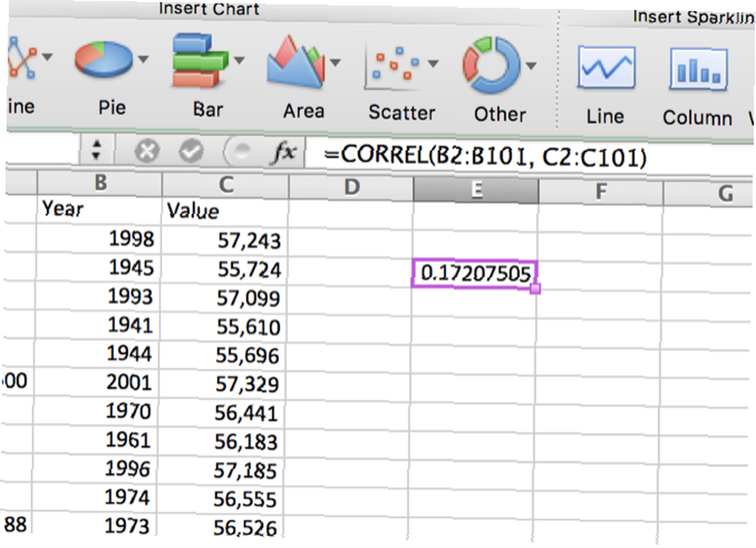Insert a Bar chart

(x=200, y=62)
